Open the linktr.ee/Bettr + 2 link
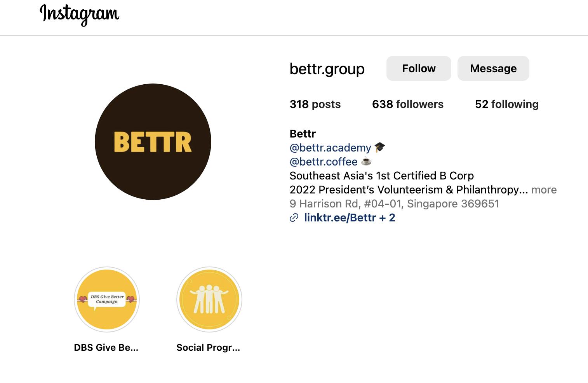Viewport: 588px width, 383px height. coord(350,218)
